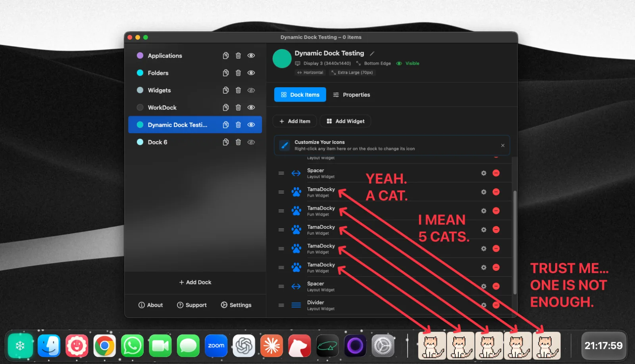The image size is (635, 364).
Task: Click the dock items list scrollbar
Action: point(515,243)
